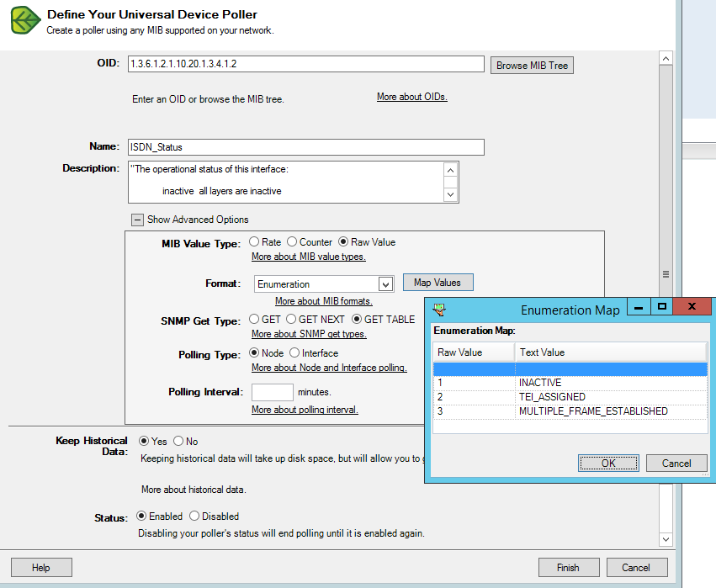Click the OID input field
716x588 pixels.
click(306, 64)
